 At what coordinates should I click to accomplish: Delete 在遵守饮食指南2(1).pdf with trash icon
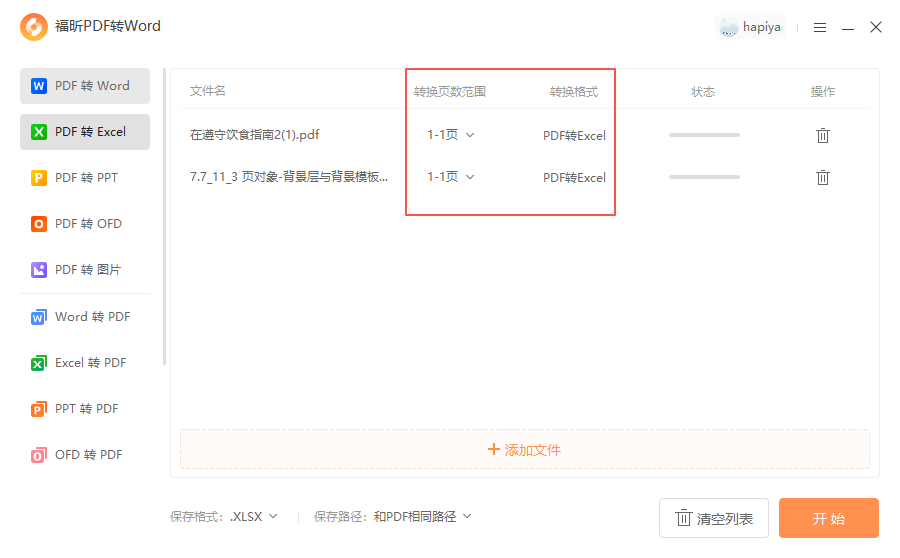(823, 135)
